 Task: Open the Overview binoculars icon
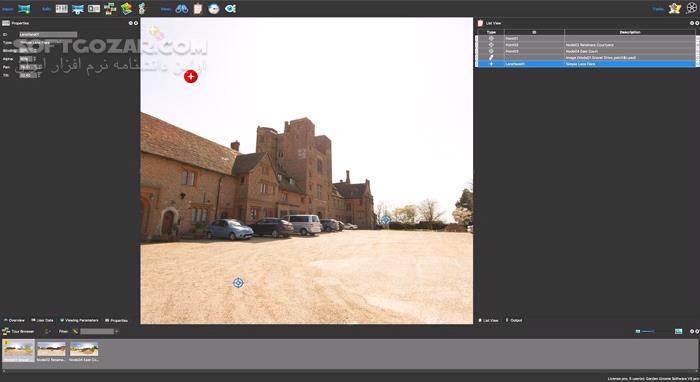tap(182, 8)
